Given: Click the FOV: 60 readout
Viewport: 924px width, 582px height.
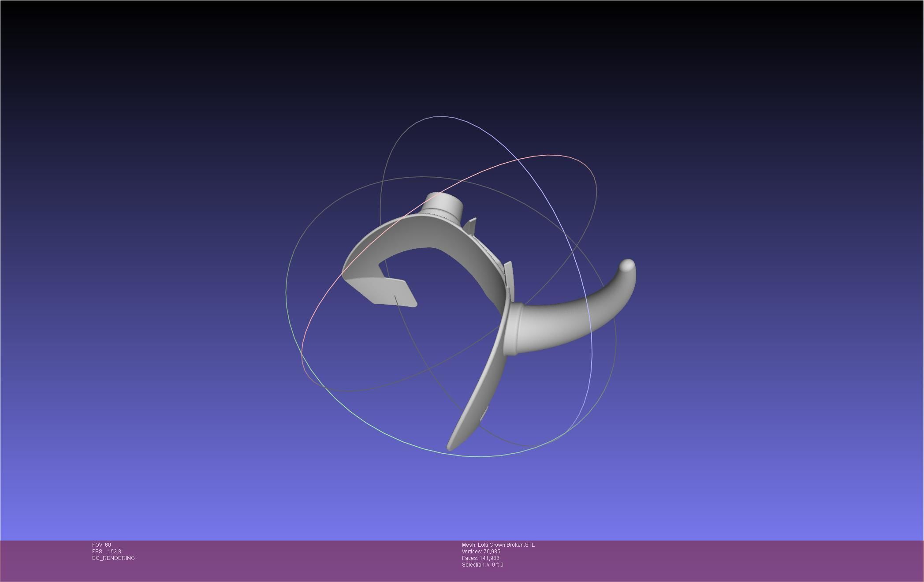Looking at the screenshot, I should pyautogui.click(x=101, y=545).
